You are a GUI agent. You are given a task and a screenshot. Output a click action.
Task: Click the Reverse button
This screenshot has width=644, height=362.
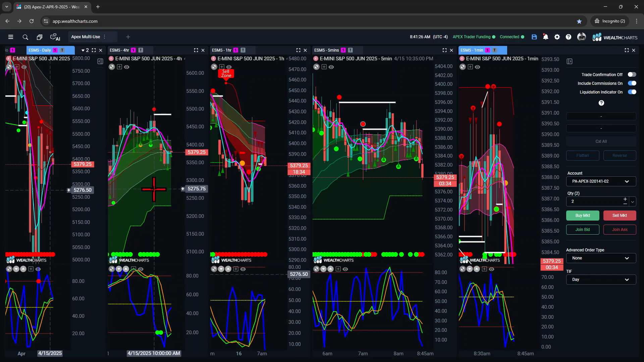point(620,156)
